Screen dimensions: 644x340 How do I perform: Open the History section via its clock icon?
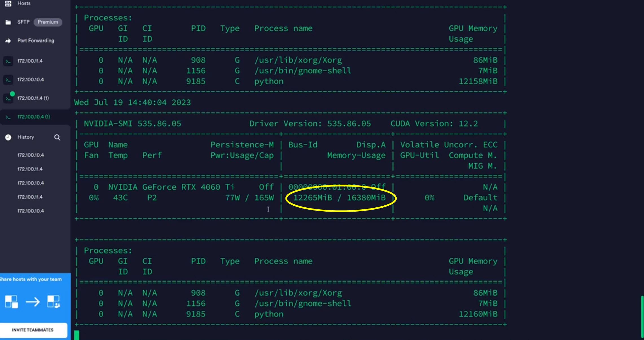click(x=8, y=137)
